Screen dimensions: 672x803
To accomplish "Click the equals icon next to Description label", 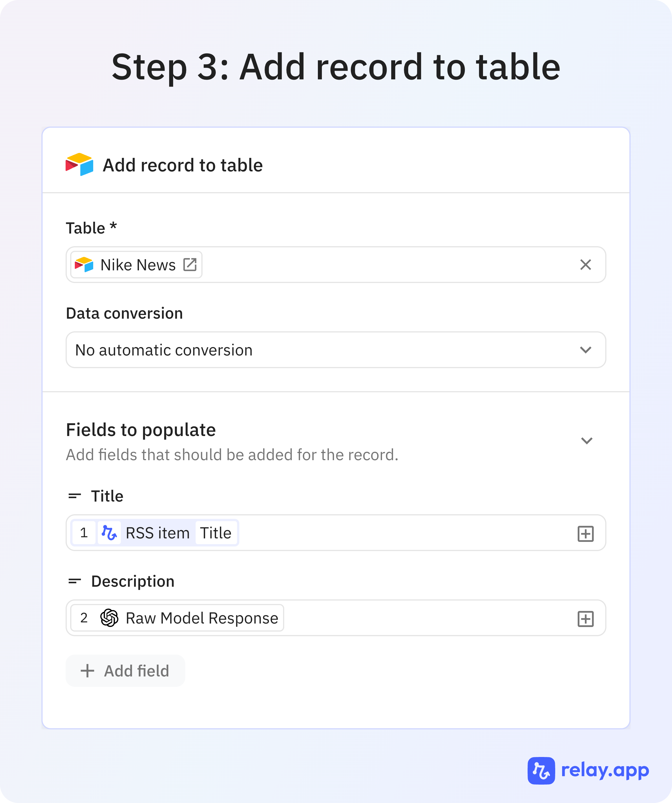I will tap(75, 581).
